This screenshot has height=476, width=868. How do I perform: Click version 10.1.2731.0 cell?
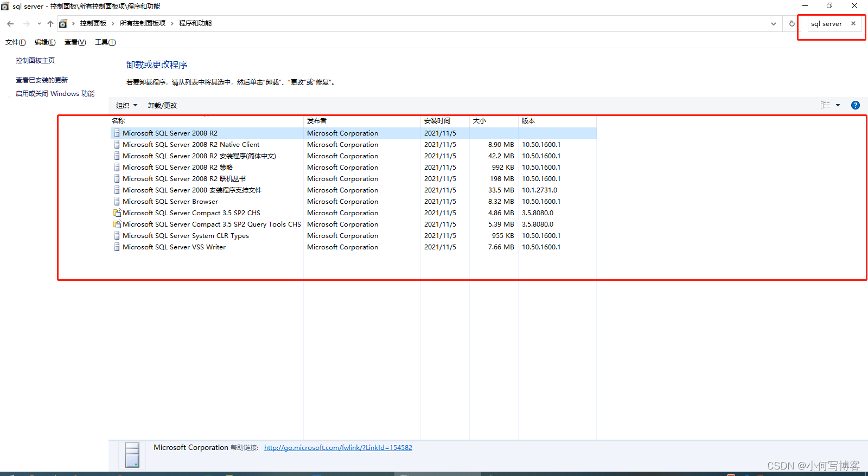539,190
